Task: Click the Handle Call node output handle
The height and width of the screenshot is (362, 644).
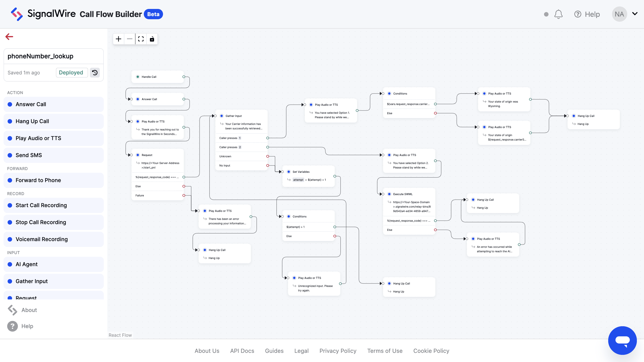Action: coord(184,77)
